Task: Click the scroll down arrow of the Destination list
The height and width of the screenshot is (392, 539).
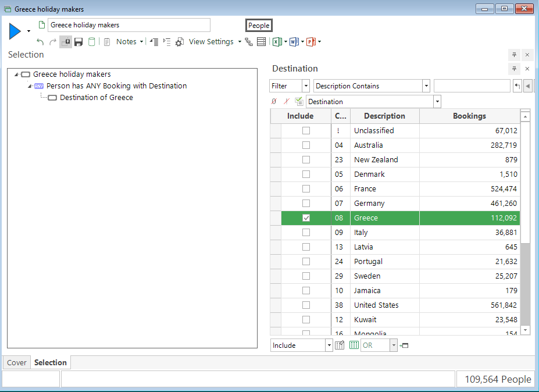Action: tap(525, 330)
